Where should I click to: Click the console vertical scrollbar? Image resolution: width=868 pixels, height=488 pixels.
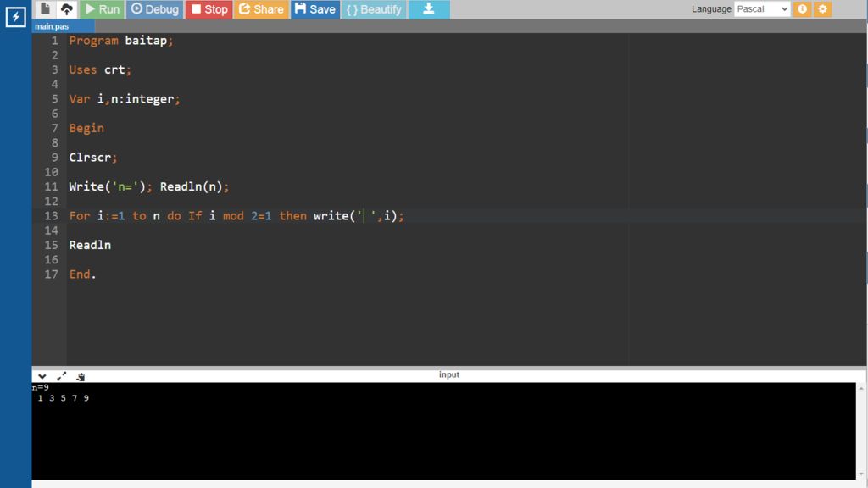(x=861, y=430)
